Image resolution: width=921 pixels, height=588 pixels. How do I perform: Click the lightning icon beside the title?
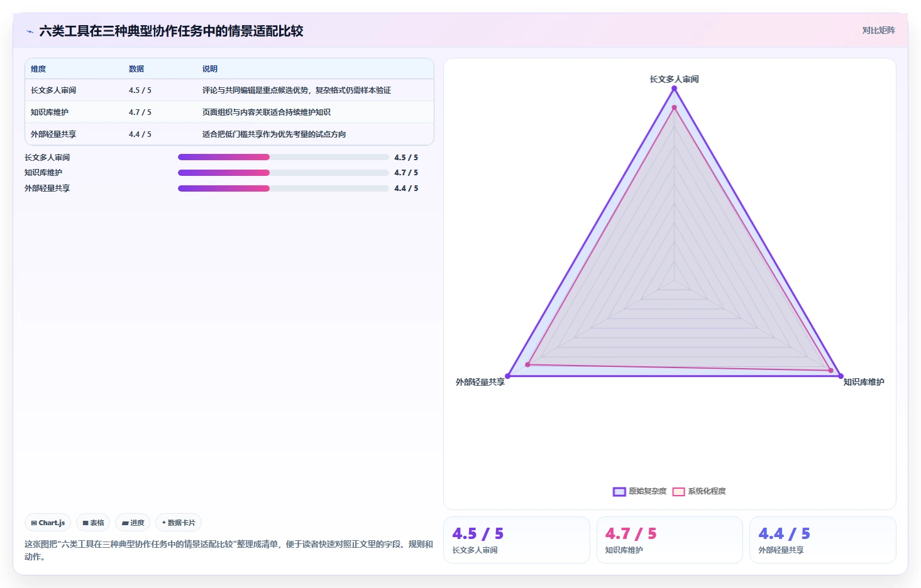30,31
